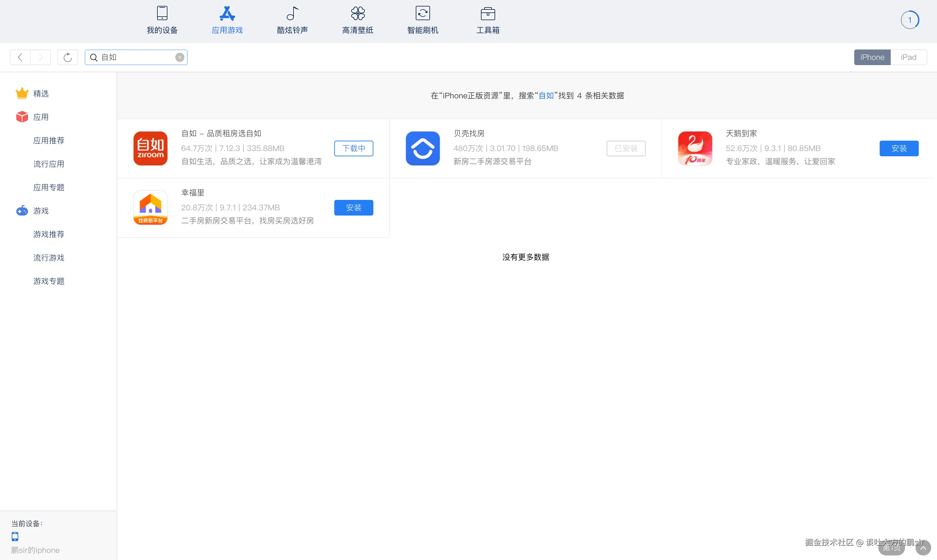Click the back navigation arrow
This screenshot has width=937, height=560.
click(x=21, y=57)
